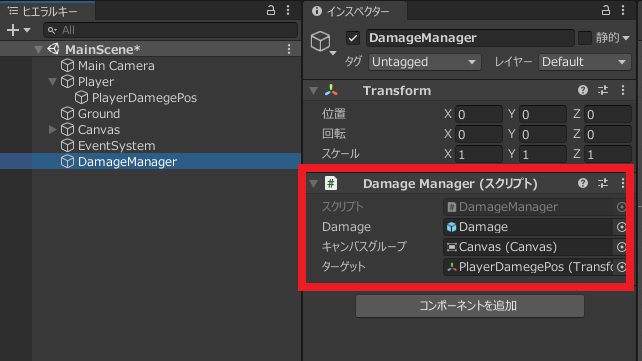Edit the 位置 Z value field

[608, 114]
